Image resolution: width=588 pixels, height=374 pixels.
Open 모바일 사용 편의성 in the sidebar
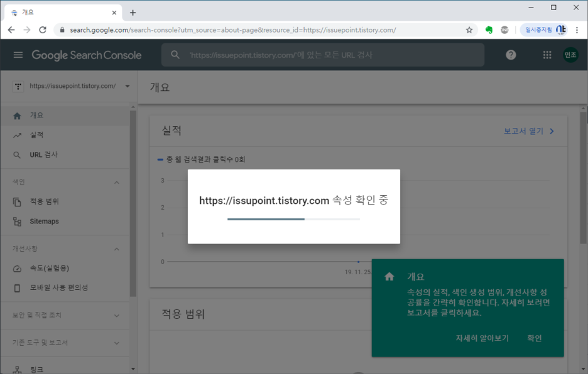point(65,288)
